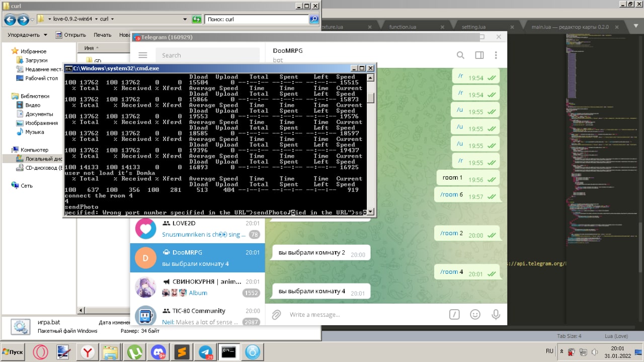
Task: Click the Lua (Love) syntax selector
Action: click(617, 336)
